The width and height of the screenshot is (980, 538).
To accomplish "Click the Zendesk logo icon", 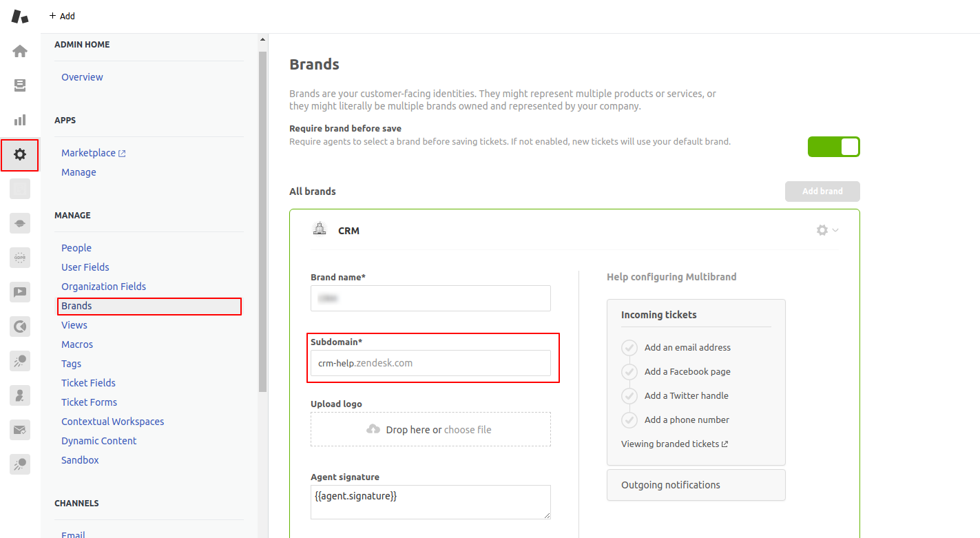I will click(x=20, y=16).
